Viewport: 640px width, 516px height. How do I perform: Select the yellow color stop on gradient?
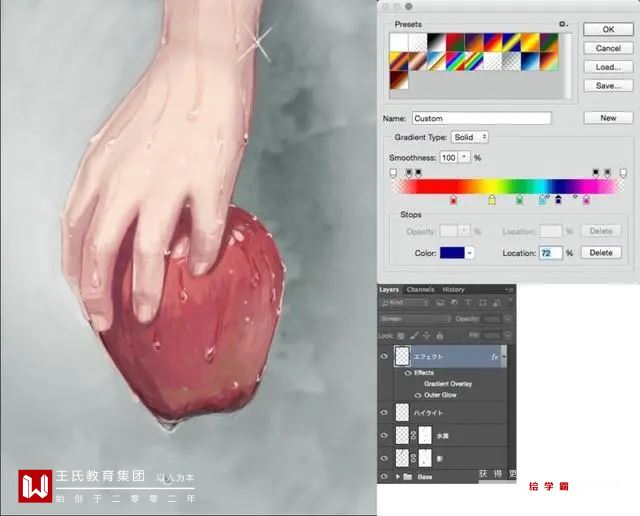(492, 200)
